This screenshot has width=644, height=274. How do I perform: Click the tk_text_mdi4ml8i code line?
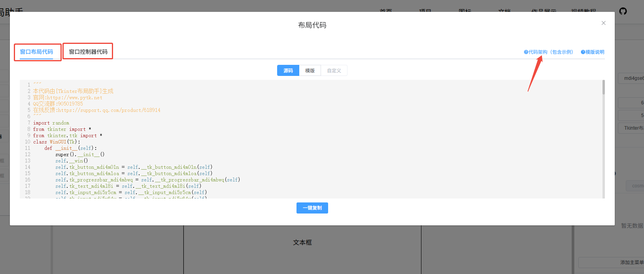pos(128,186)
